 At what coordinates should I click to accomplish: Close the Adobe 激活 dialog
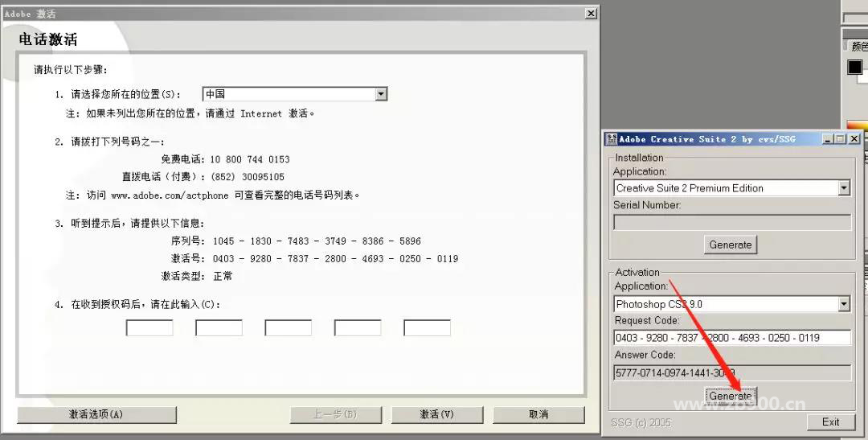coord(592,14)
